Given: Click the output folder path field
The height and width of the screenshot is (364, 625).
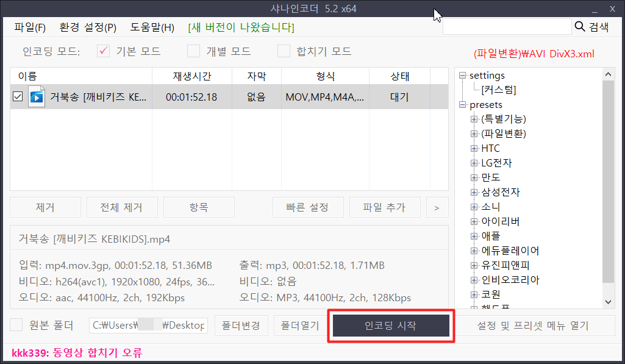Looking at the screenshot, I should [148, 326].
